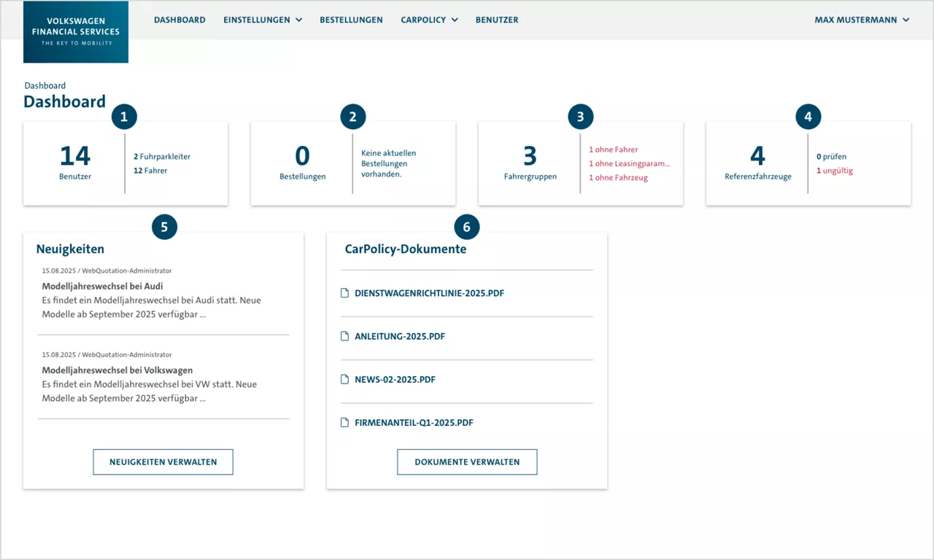Open the ANLEITUNG-2025.PDF document link
Image resolution: width=934 pixels, height=560 pixels.
tap(400, 336)
